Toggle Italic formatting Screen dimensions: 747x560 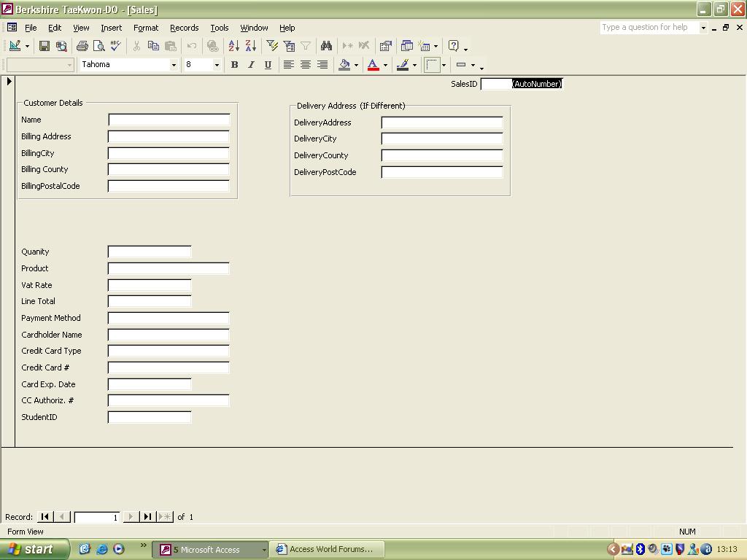(251, 65)
